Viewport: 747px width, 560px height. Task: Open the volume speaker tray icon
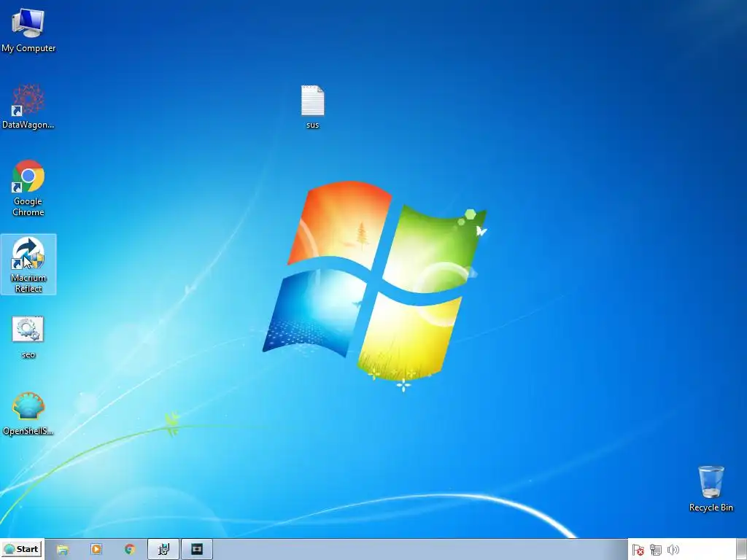[673, 550]
